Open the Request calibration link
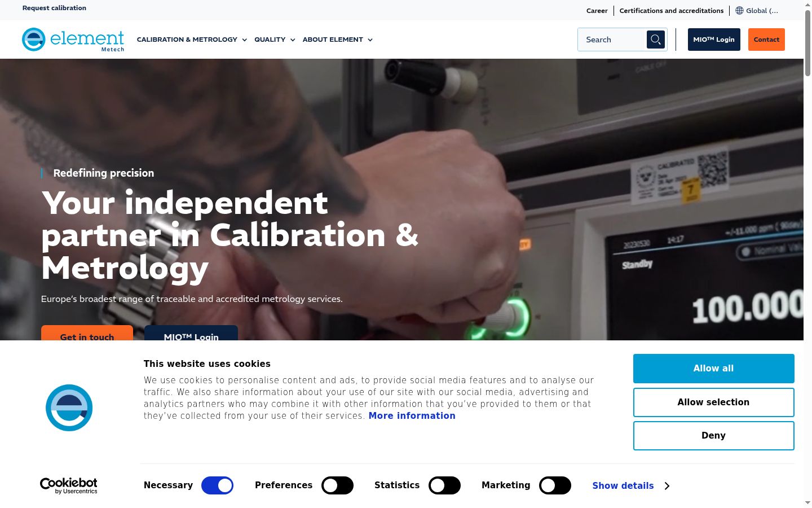 tap(54, 8)
